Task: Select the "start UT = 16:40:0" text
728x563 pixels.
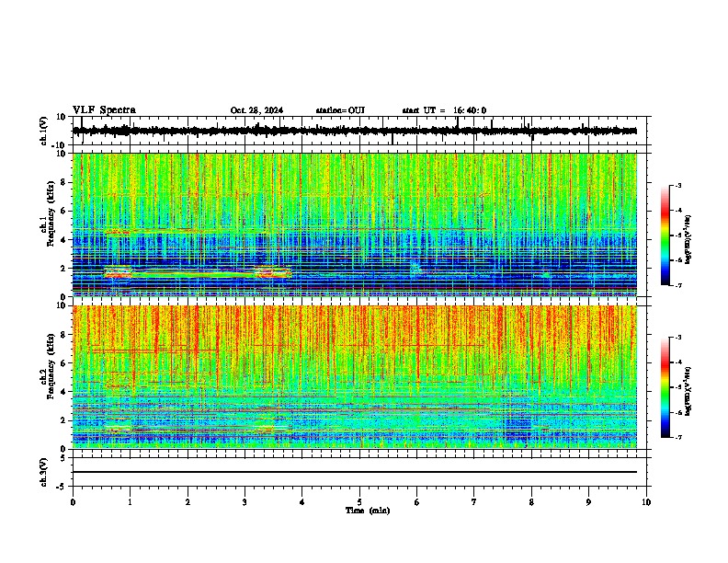Action: coord(444,110)
